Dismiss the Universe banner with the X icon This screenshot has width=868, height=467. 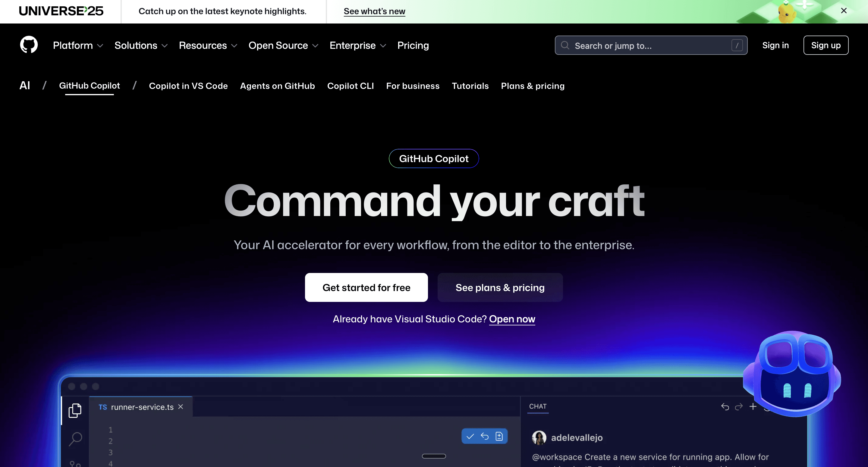tap(843, 11)
